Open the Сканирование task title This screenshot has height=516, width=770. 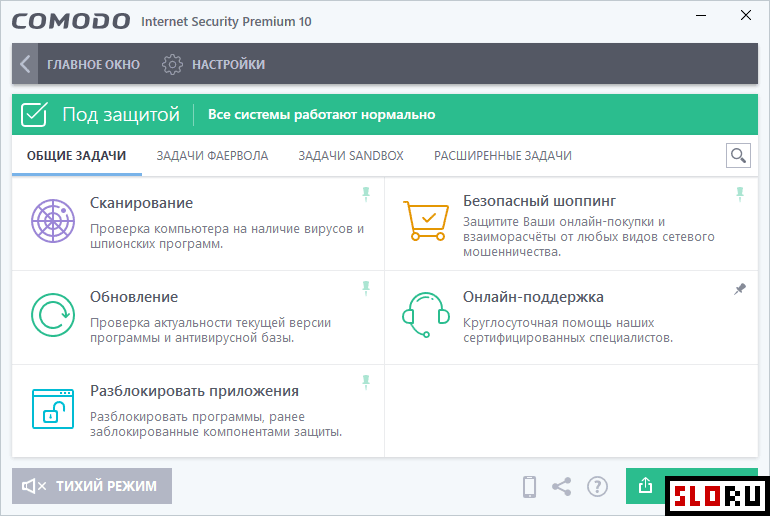point(141,203)
